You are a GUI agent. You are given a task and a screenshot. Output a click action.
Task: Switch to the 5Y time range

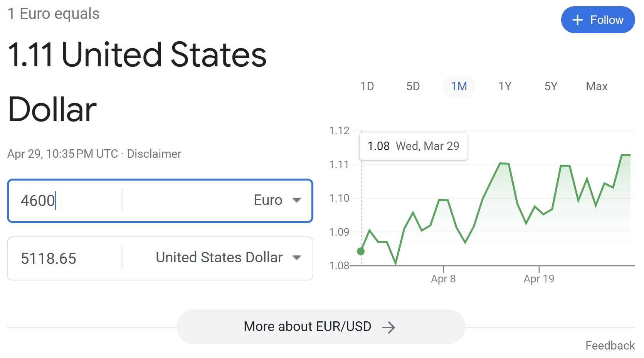551,86
